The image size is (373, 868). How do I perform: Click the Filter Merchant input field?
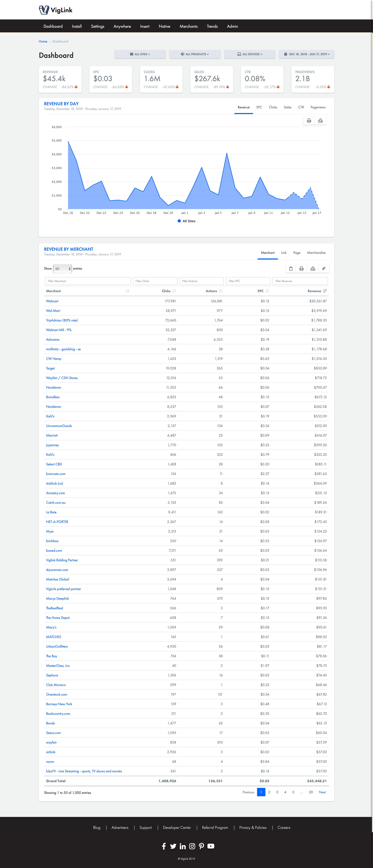[88, 281]
